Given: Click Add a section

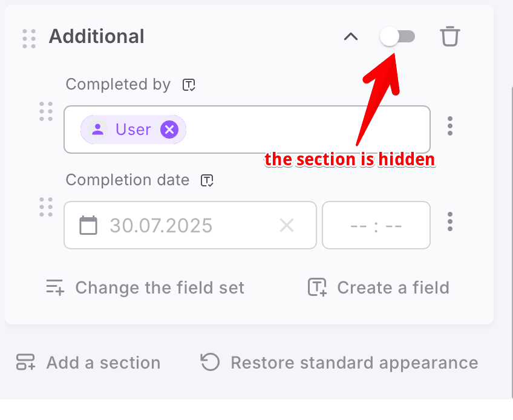Looking at the screenshot, I should (x=88, y=363).
